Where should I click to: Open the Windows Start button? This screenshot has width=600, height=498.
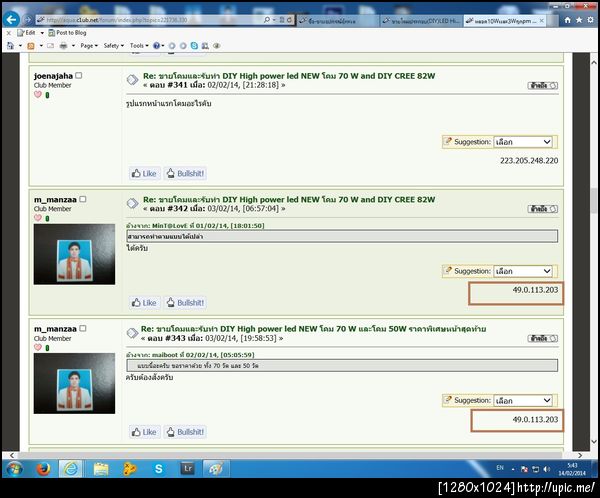(15, 469)
